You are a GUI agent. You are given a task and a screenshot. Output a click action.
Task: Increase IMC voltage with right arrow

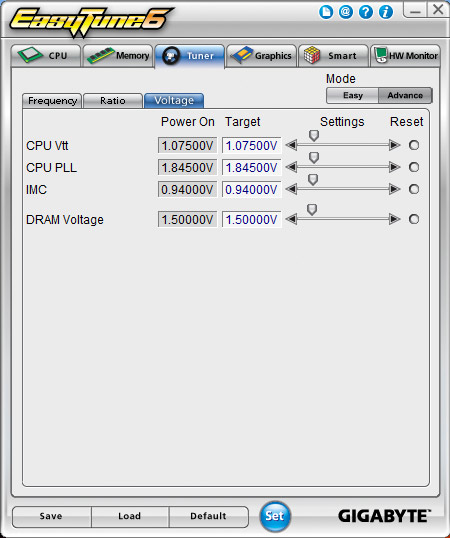pyautogui.click(x=394, y=189)
